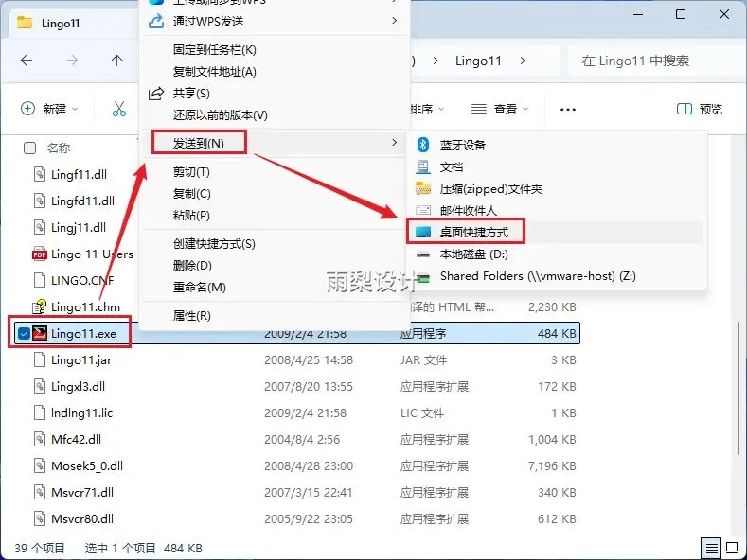Expand the 发送到(N) submenu arrow
The height and width of the screenshot is (560, 747).
pos(395,143)
